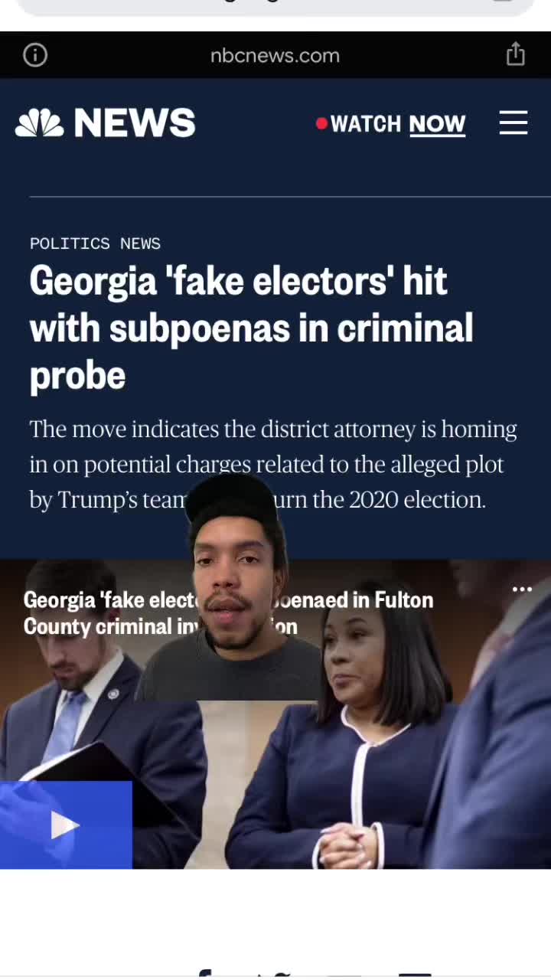The height and width of the screenshot is (980, 551).
Task: Open the three-dots video options menu
Action: click(x=522, y=589)
